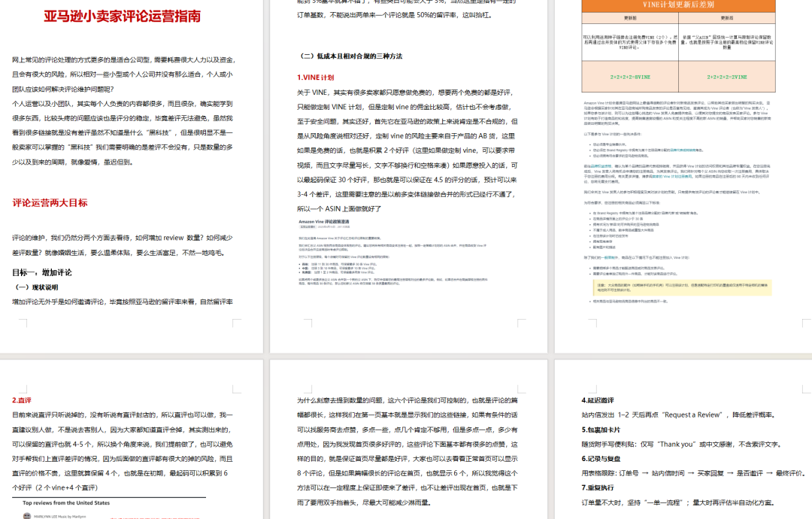Image resolution: width=812 pixels, height=519 pixels.
Task: Click the 7.重复执行 heading
Action: 601,487
